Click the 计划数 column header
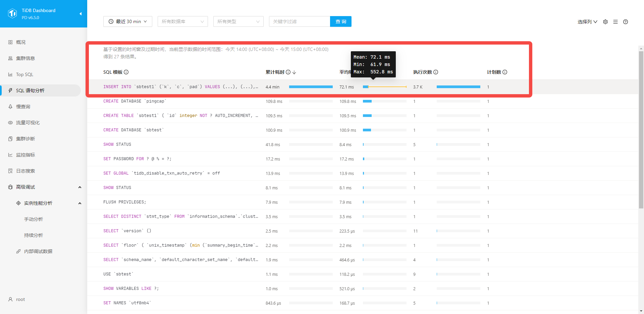644x314 pixels. point(494,72)
